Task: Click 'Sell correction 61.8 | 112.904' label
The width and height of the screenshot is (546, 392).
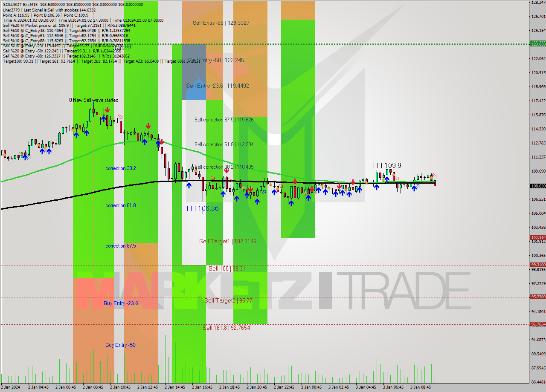Action: coord(224,144)
